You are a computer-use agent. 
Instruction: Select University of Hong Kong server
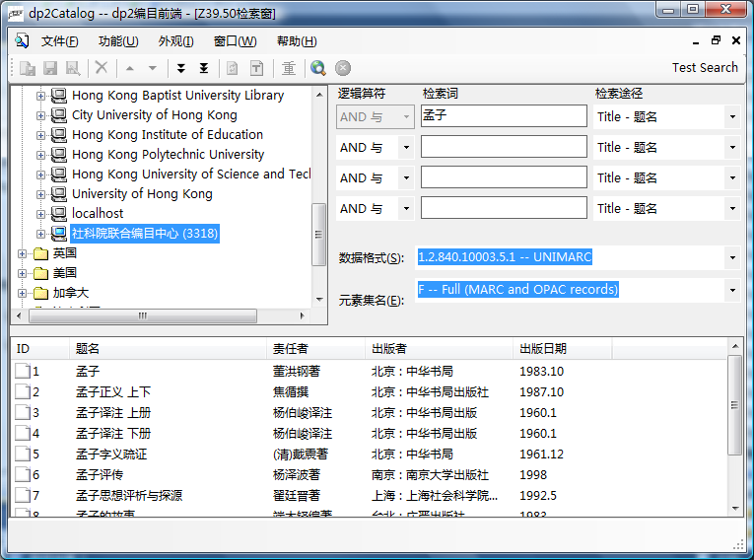click(x=142, y=194)
